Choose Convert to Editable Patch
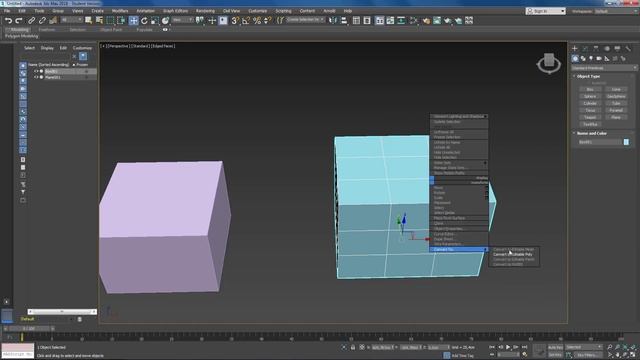The image size is (640, 360). 513,260
